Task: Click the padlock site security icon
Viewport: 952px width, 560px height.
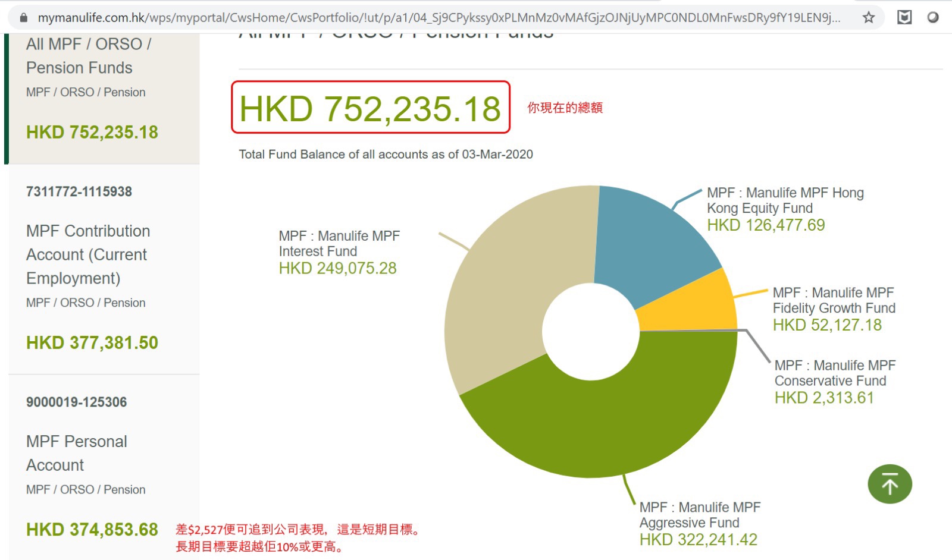Action: pyautogui.click(x=24, y=18)
